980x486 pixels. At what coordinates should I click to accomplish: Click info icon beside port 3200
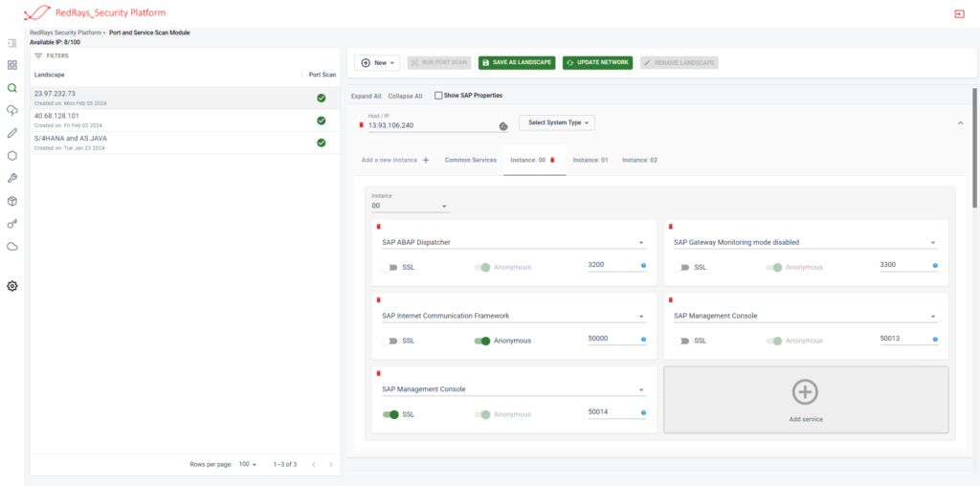[643, 266]
